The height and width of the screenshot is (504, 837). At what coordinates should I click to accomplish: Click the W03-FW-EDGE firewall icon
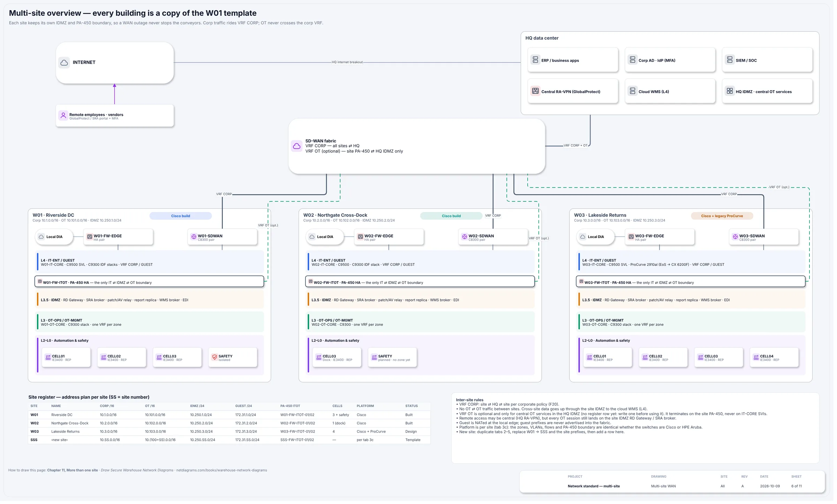tap(634, 238)
